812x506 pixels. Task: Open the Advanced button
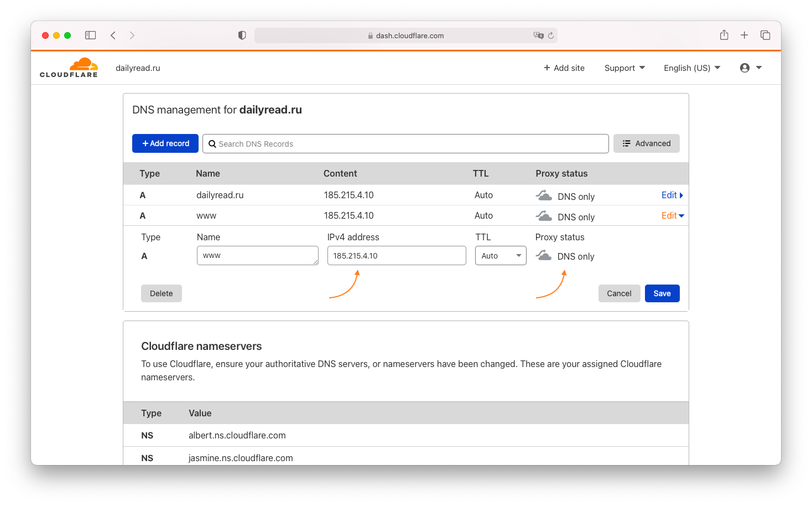click(x=647, y=143)
